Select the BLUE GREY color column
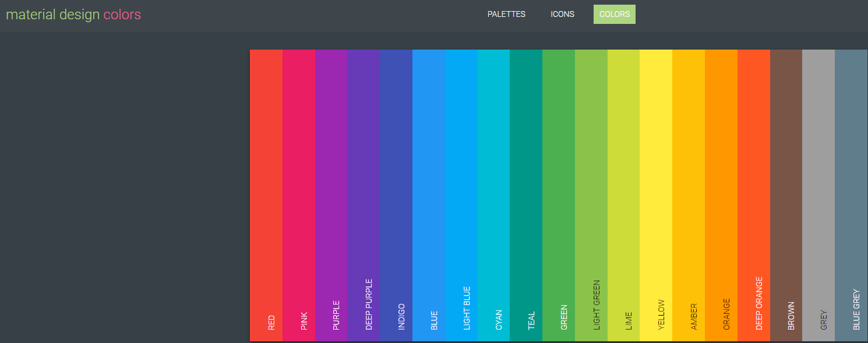868x343 pixels. [x=851, y=195]
